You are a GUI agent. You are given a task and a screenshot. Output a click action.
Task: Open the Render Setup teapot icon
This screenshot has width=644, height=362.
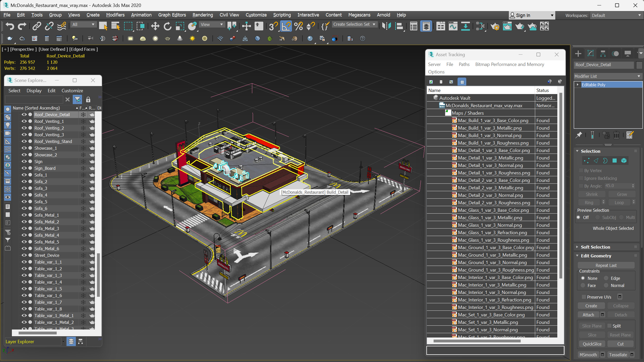pos(495,26)
